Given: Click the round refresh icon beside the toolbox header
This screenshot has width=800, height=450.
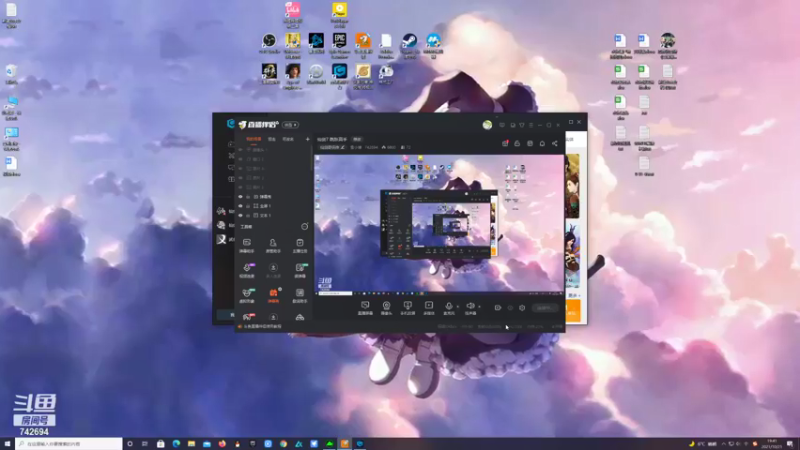Looking at the screenshot, I should click(305, 227).
